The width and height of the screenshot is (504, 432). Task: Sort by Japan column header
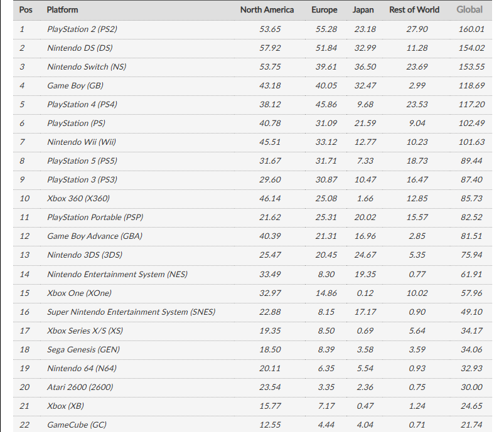tap(365, 9)
